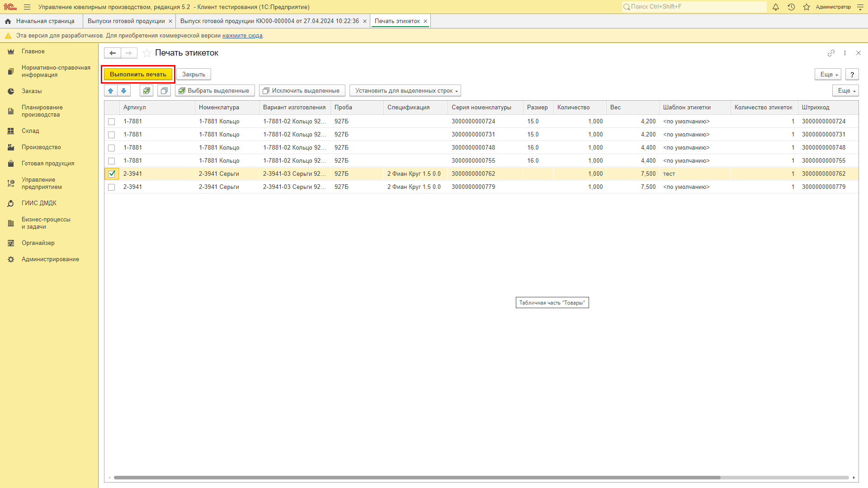Navigate back with left arrow button
Image resolution: width=868 pixels, height=488 pixels.
point(113,53)
